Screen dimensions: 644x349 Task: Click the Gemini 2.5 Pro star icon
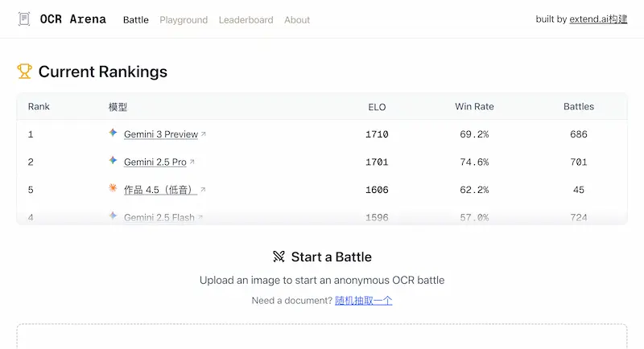pos(114,162)
